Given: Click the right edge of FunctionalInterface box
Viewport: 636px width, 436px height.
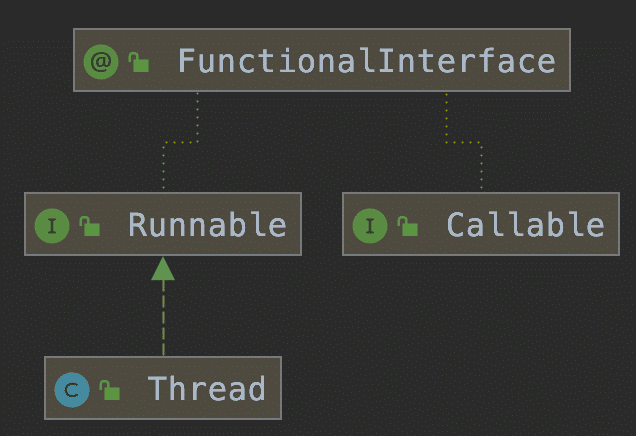Looking at the screenshot, I should (x=570, y=60).
